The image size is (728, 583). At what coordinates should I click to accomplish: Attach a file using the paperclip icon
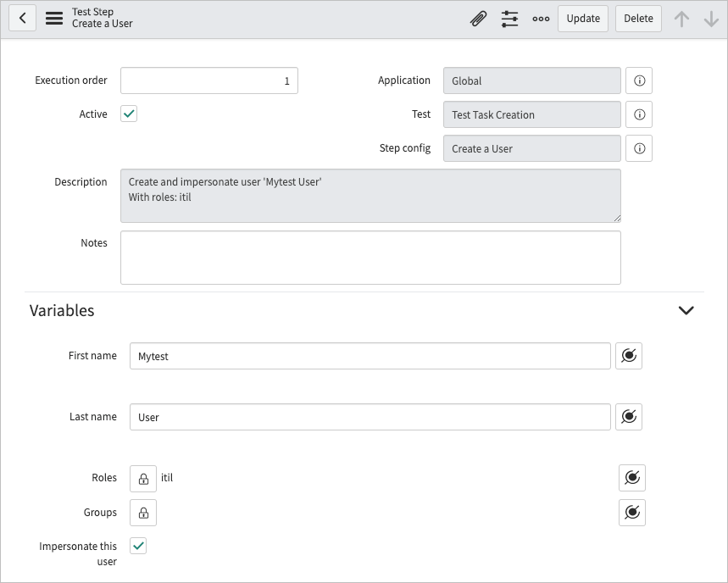click(x=477, y=18)
